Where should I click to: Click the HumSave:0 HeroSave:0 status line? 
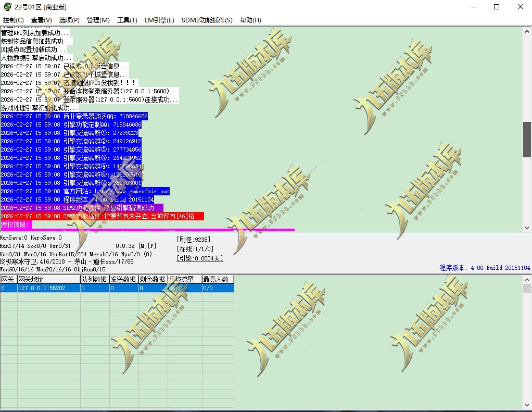(31, 238)
